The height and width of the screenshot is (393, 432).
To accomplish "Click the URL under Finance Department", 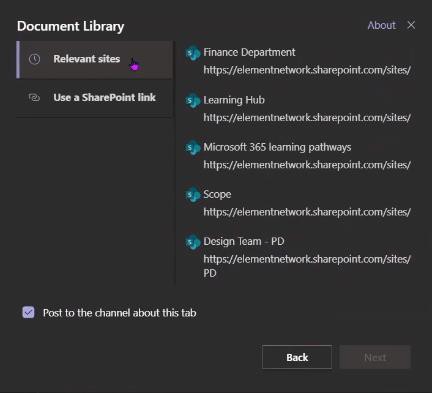I will (307, 70).
